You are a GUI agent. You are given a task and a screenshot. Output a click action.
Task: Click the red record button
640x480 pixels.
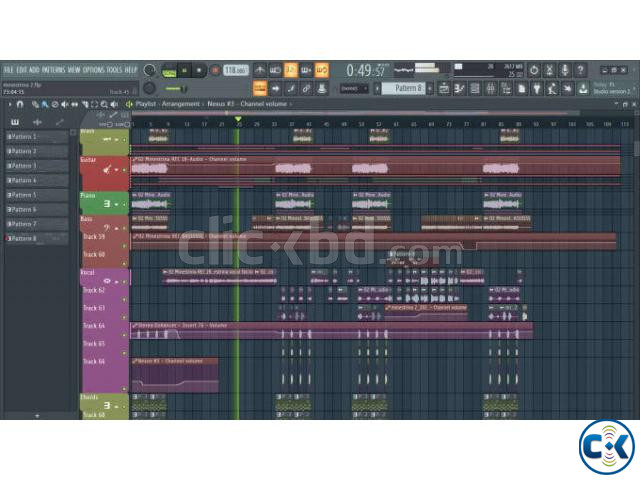pyautogui.click(x=215, y=71)
